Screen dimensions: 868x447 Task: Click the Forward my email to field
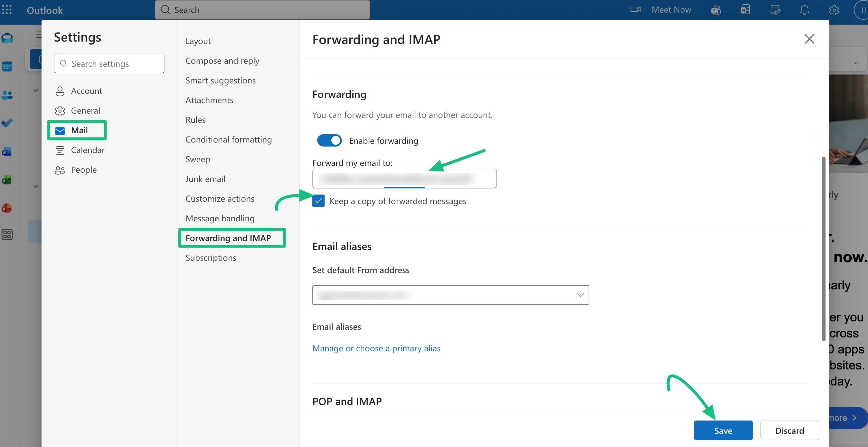click(404, 178)
